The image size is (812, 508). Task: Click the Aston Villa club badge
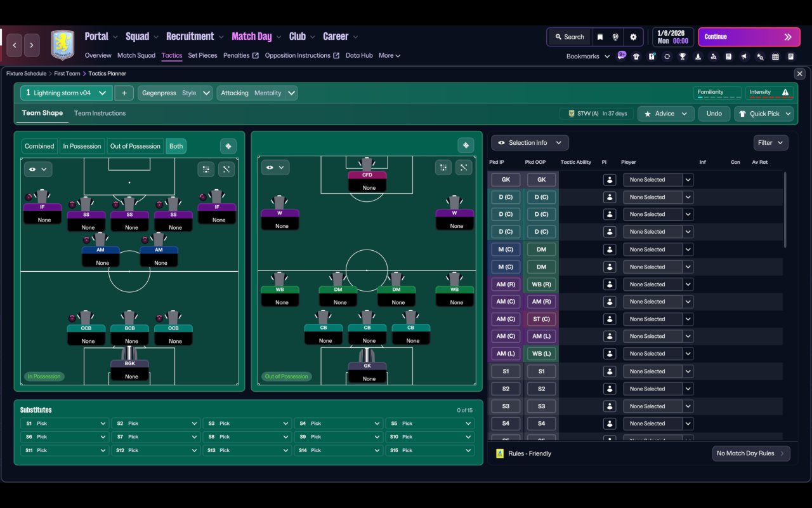pyautogui.click(x=62, y=45)
